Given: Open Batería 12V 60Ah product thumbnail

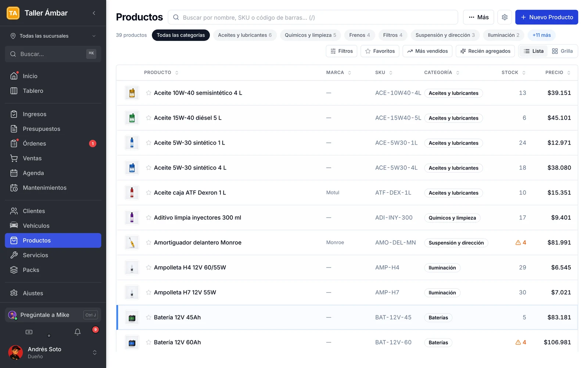Looking at the screenshot, I should (132, 343).
